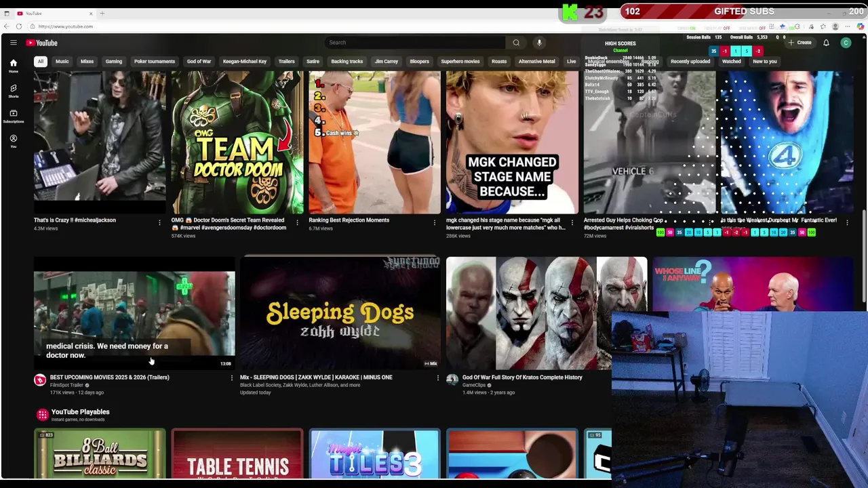Open Shorts in the left sidebar
Image resolution: width=868 pixels, height=488 pixels.
coord(13,91)
